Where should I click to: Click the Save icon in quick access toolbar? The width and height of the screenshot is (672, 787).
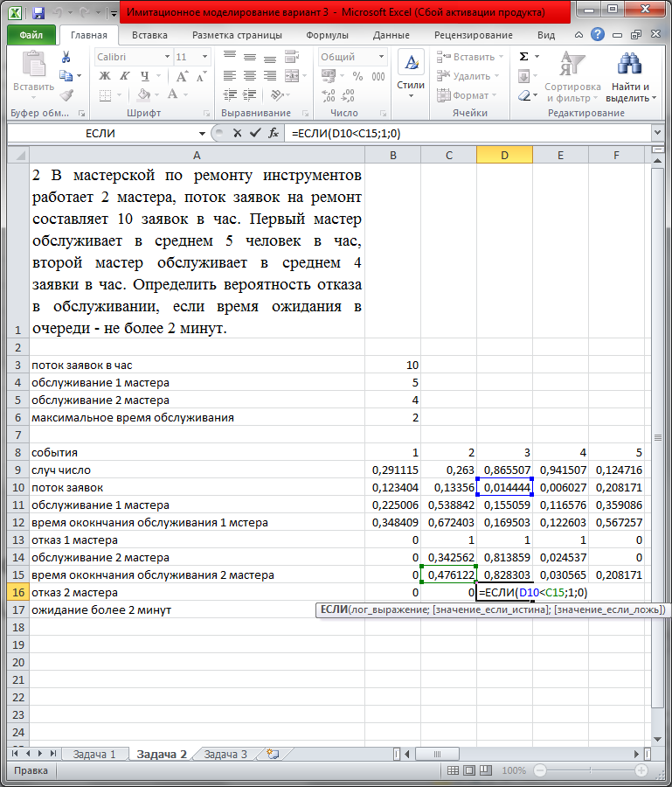point(38,12)
